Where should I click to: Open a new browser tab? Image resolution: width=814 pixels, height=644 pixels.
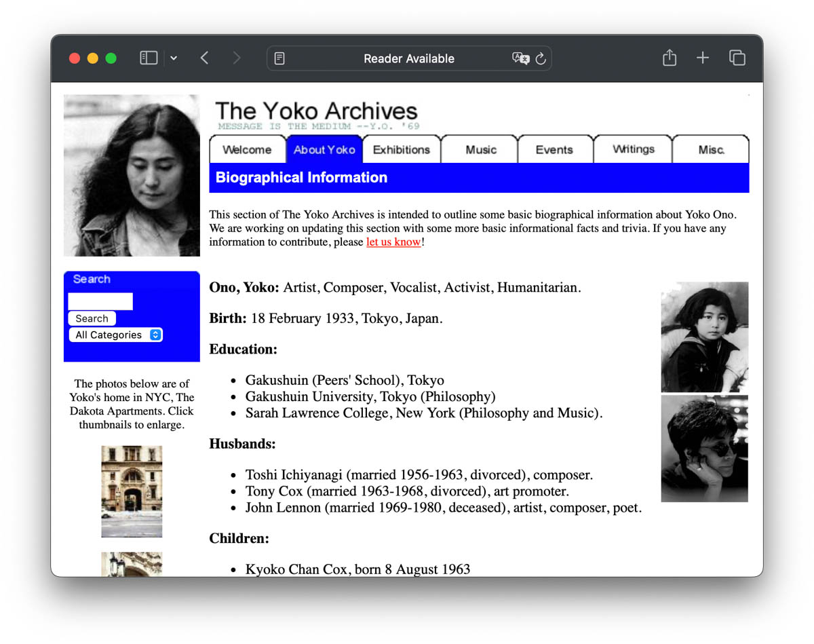(703, 58)
